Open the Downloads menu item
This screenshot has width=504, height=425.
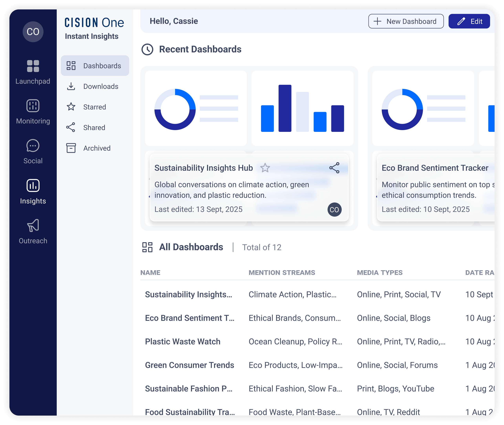pyautogui.click(x=95, y=87)
